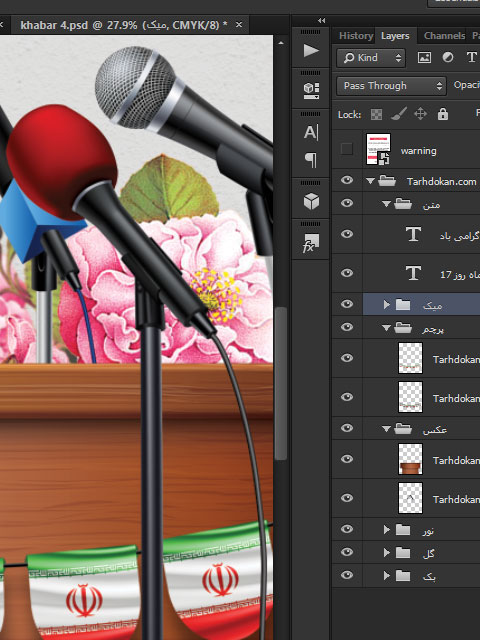This screenshot has height=640, width=480.
Task: Lock transparent pixels icon
Action: click(x=376, y=114)
